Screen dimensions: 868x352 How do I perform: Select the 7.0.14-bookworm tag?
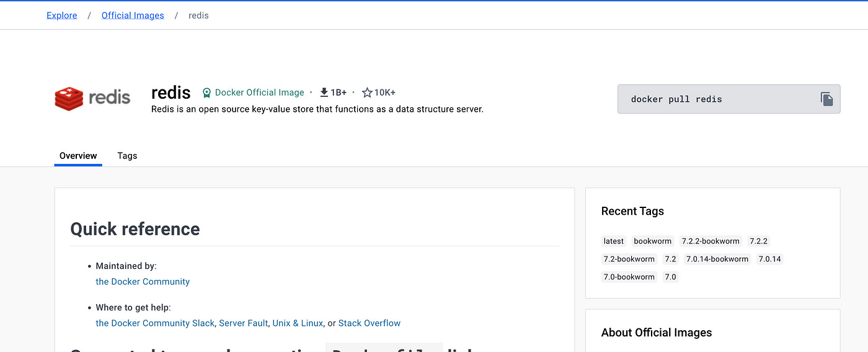[717, 259]
